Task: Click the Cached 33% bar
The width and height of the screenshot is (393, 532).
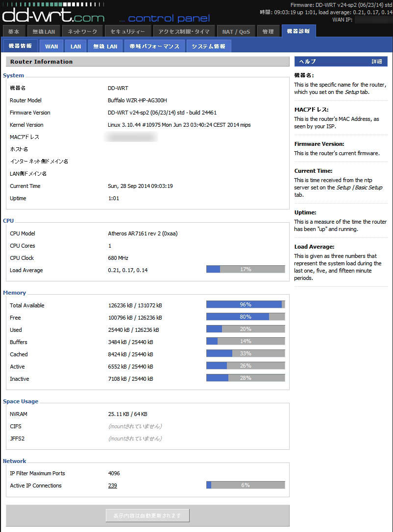Action: pyautogui.click(x=246, y=353)
